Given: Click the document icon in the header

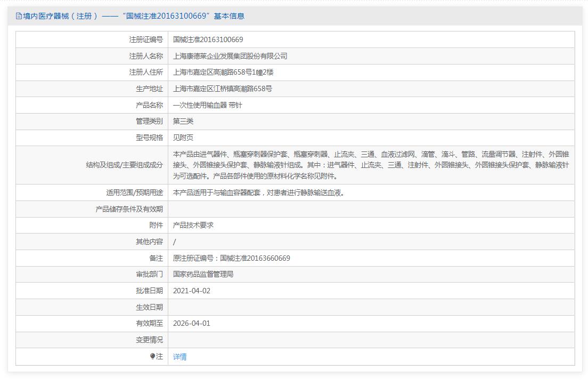Looking at the screenshot, I should click(x=19, y=16).
